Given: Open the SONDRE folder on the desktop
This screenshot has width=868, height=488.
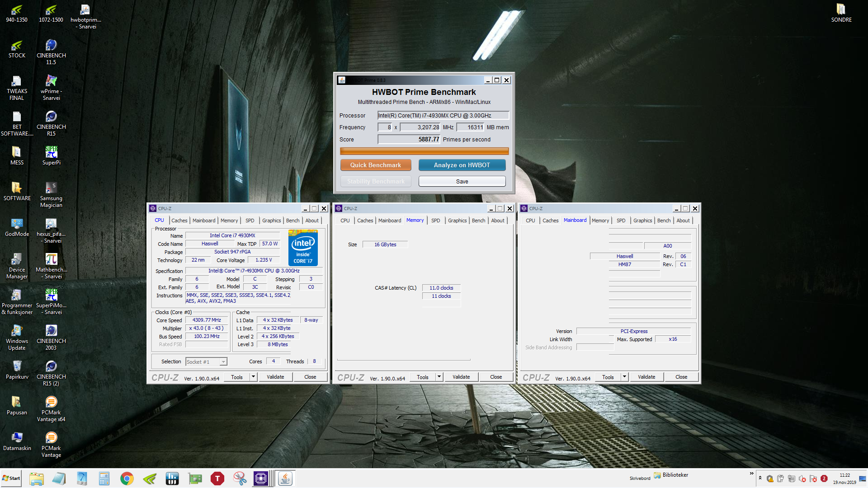Looking at the screenshot, I should pyautogui.click(x=841, y=14).
